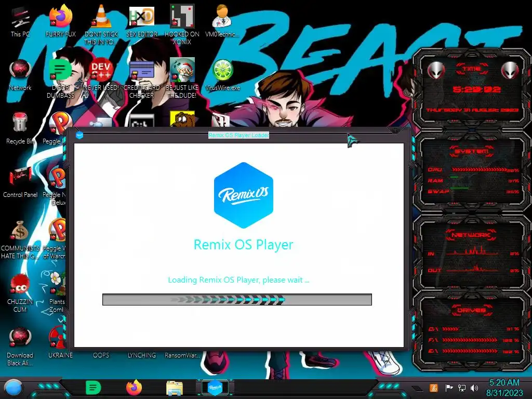This screenshot has height=399, width=532.
Task: Click the loading progress bar
Action: coord(237,300)
